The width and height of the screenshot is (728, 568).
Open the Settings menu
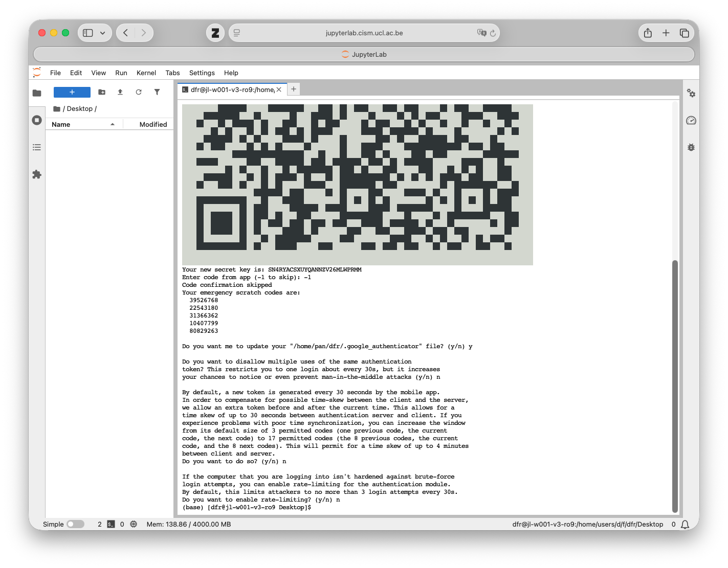[202, 73]
